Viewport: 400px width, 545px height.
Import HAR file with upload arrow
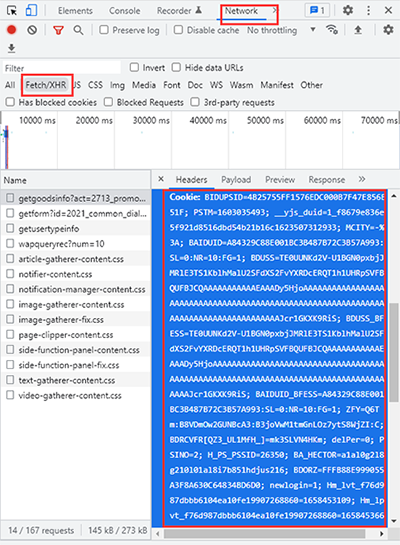pyautogui.click(x=358, y=30)
